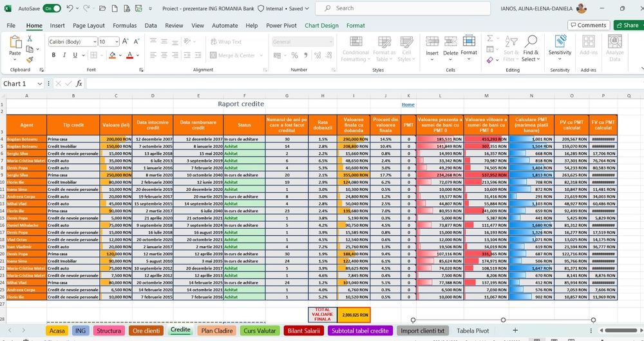Toggle the AutoSave switch
644x341 pixels.
(x=52, y=8)
